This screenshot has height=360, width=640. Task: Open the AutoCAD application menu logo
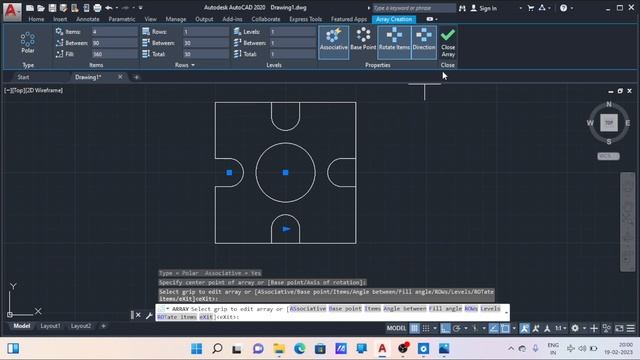click(11, 11)
